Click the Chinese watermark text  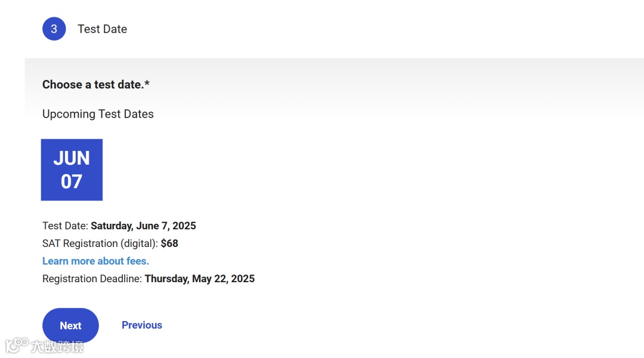click(57, 346)
